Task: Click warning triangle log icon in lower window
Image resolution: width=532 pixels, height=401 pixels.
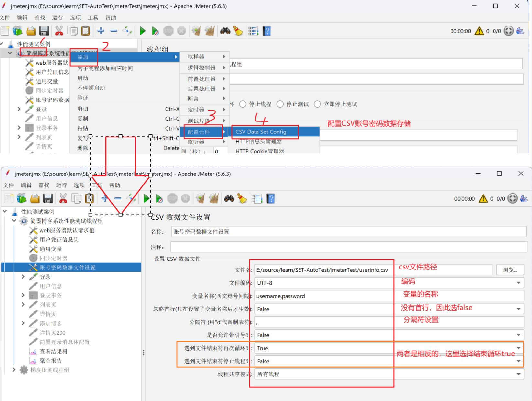Action: pos(483,198)
